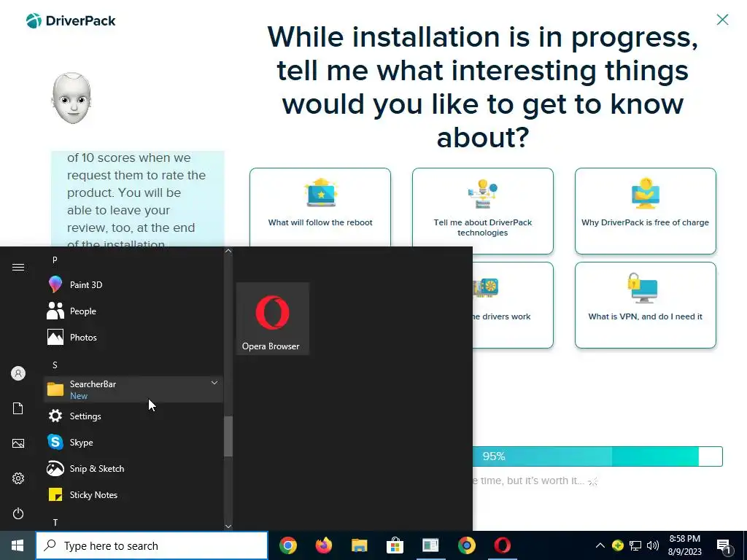Open the user account icon in Start
The image size is (747, 560).
(x=18, y=373)
